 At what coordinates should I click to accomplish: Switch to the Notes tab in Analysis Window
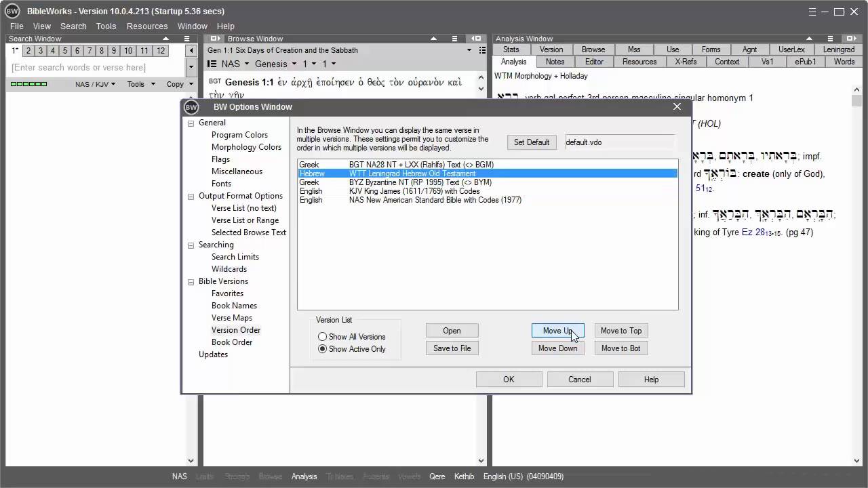click(x=555, y=62)
